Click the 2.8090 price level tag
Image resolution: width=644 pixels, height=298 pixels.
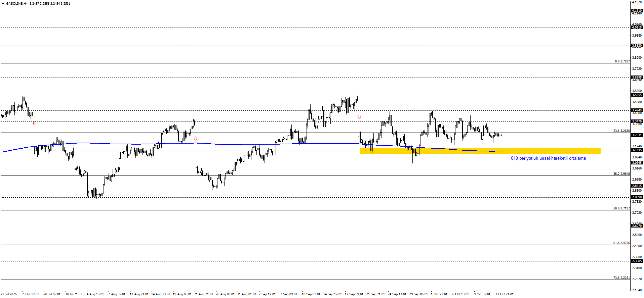coord(637,197)
